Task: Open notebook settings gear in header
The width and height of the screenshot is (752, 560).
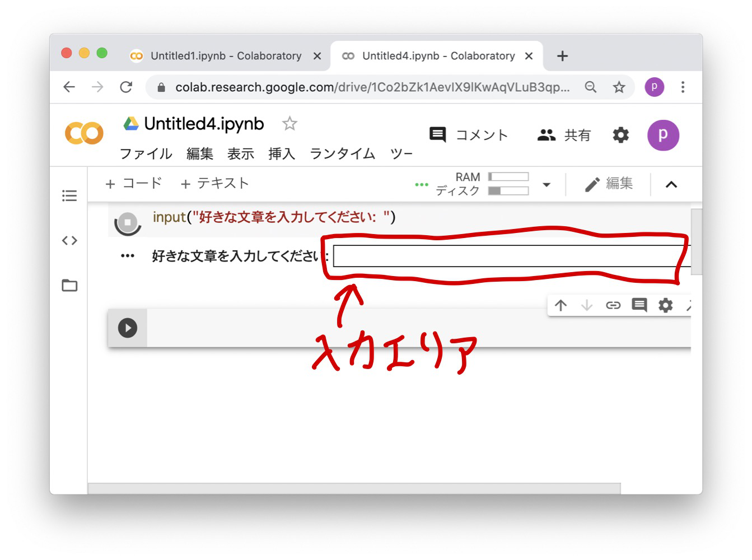Action: coord(620,135)
